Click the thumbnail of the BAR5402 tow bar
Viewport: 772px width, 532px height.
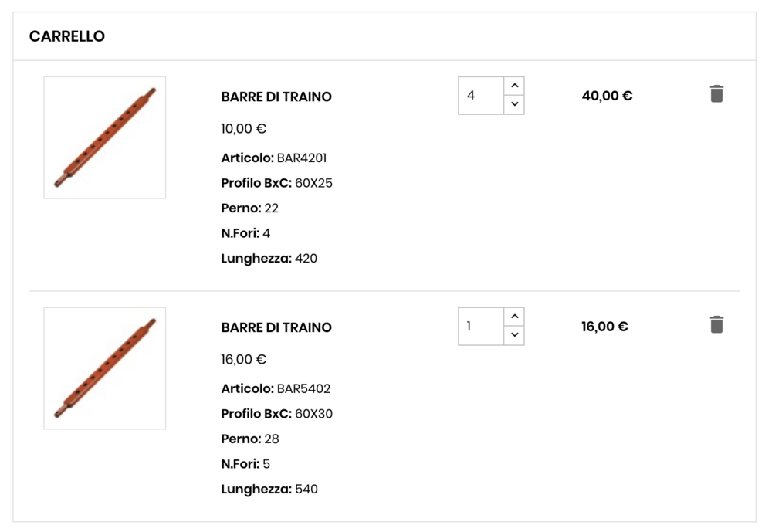tap(105, 368)
